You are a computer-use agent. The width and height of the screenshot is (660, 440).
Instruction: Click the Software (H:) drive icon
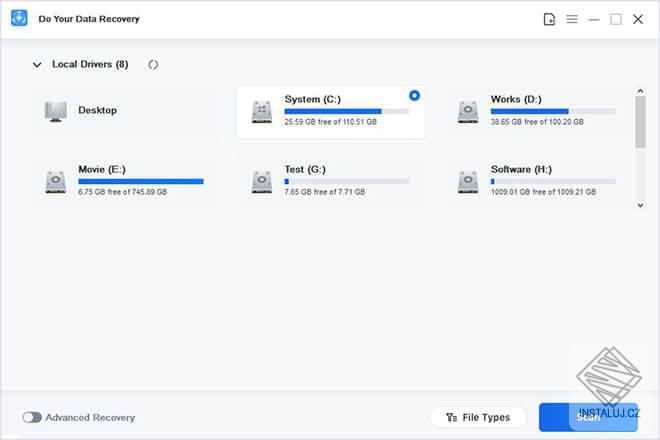[468, 182]
